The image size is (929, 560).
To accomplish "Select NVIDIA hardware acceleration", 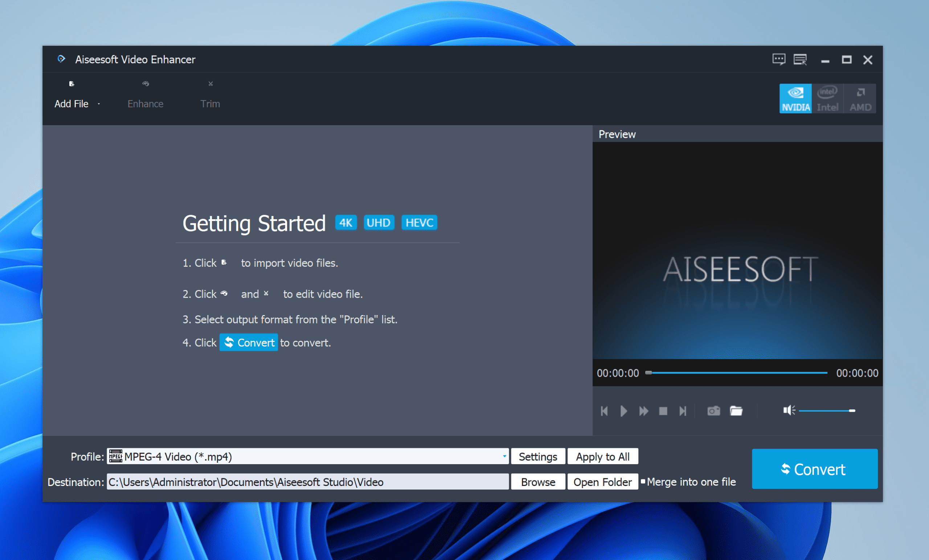I will (x=795, y=98).
